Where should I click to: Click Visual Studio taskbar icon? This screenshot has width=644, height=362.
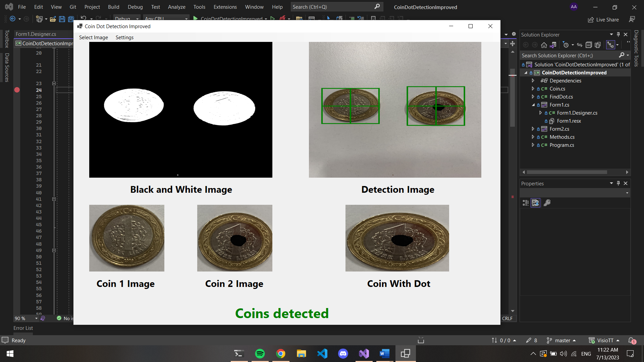tap(364, 354)
